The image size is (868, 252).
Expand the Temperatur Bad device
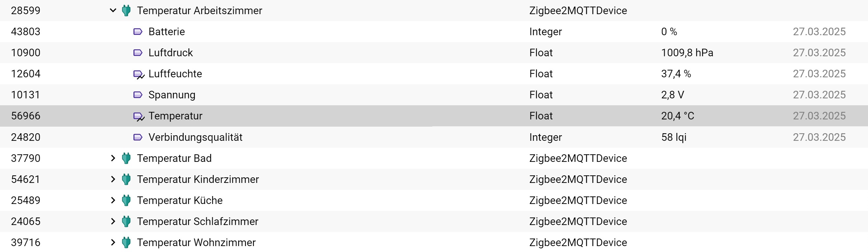(x=113, y=158)
